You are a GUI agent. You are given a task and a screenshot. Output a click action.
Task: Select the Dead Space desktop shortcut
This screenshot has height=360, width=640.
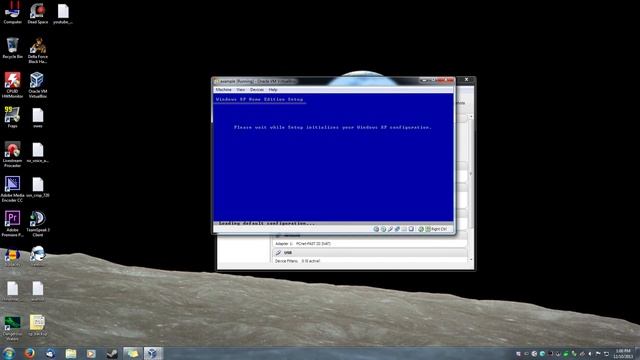[38, 13]
